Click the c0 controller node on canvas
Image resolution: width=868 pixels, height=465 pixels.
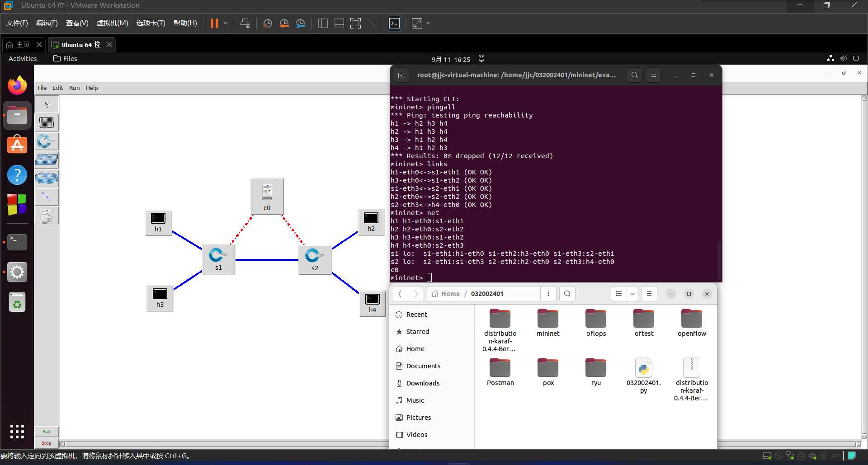(267, 196)
